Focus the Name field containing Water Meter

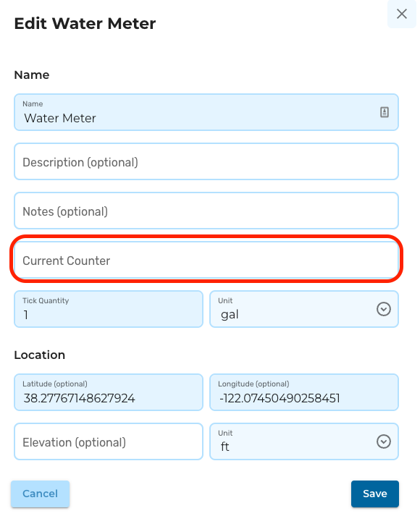tap(206, 112)
